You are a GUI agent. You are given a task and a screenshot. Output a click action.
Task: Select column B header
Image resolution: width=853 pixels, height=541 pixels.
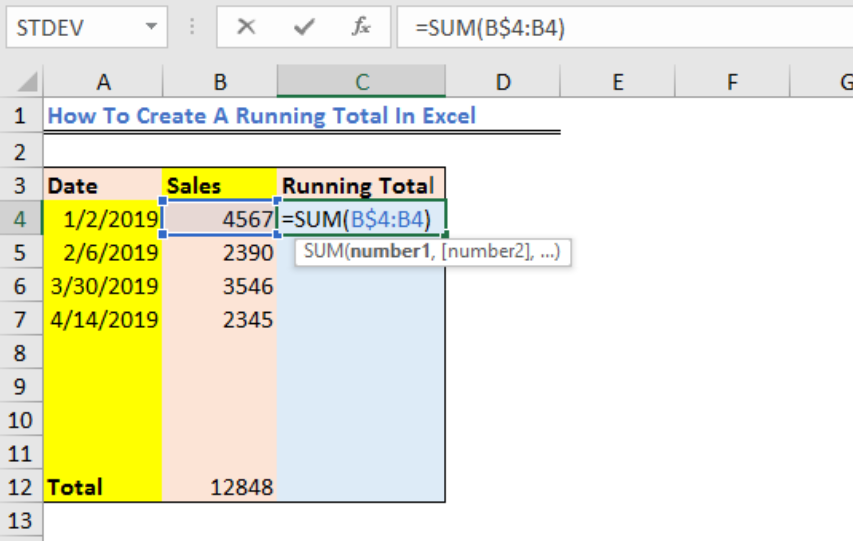220,82
